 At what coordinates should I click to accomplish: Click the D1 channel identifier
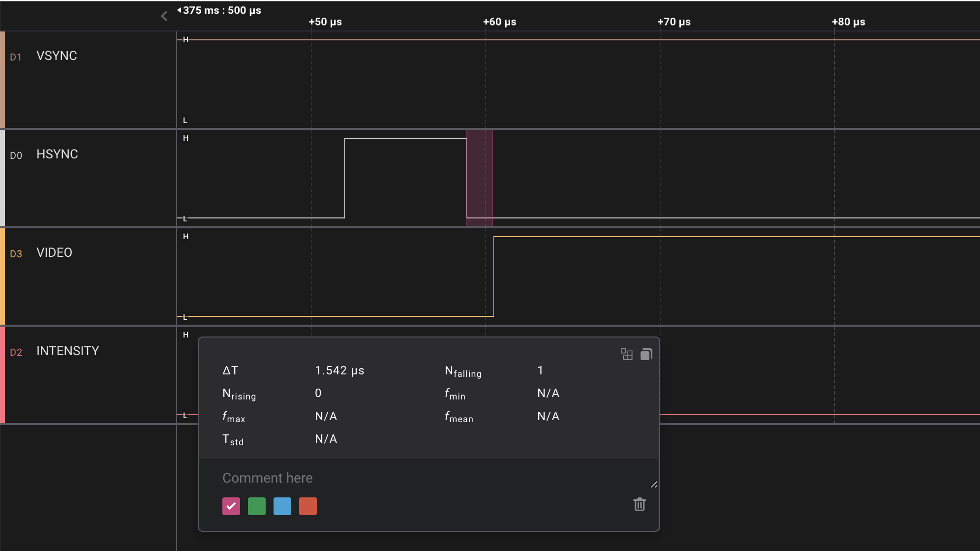point(16,57)
